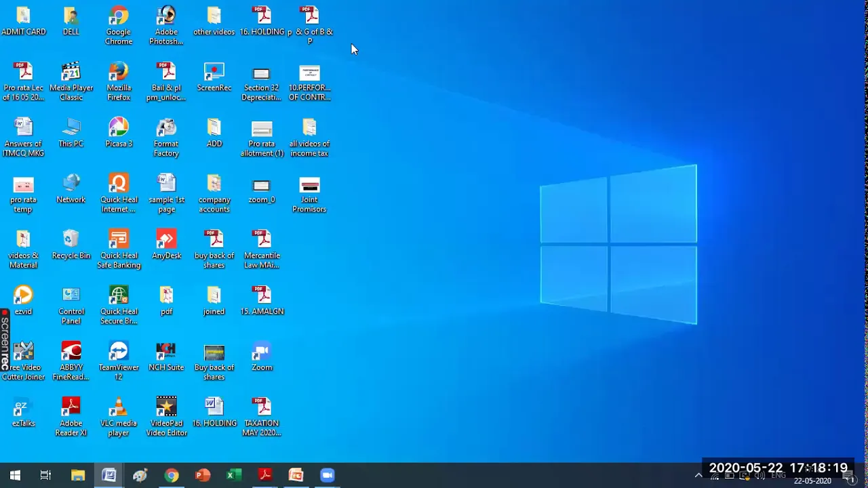
Task: Launch VLC media player
Action: point(119,418)
